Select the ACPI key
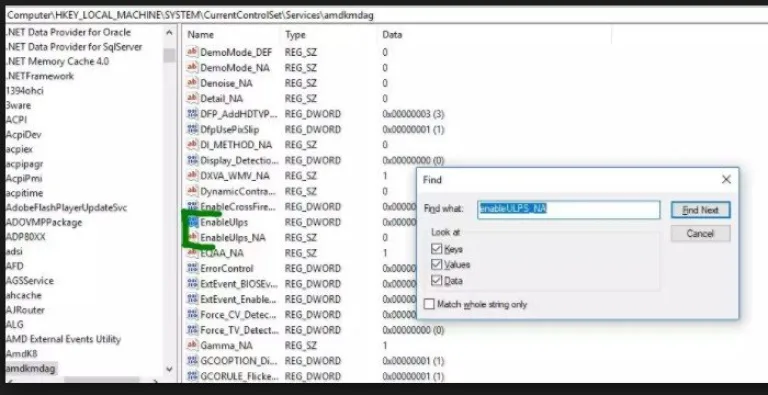Image resolution: width=768 pixels, height=395 pixels. tap(16, 120)
